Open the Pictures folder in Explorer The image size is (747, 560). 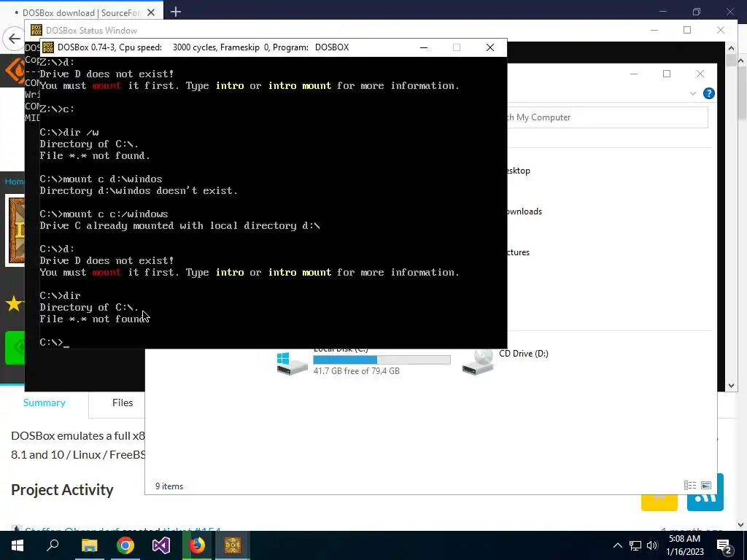(519, 252)
